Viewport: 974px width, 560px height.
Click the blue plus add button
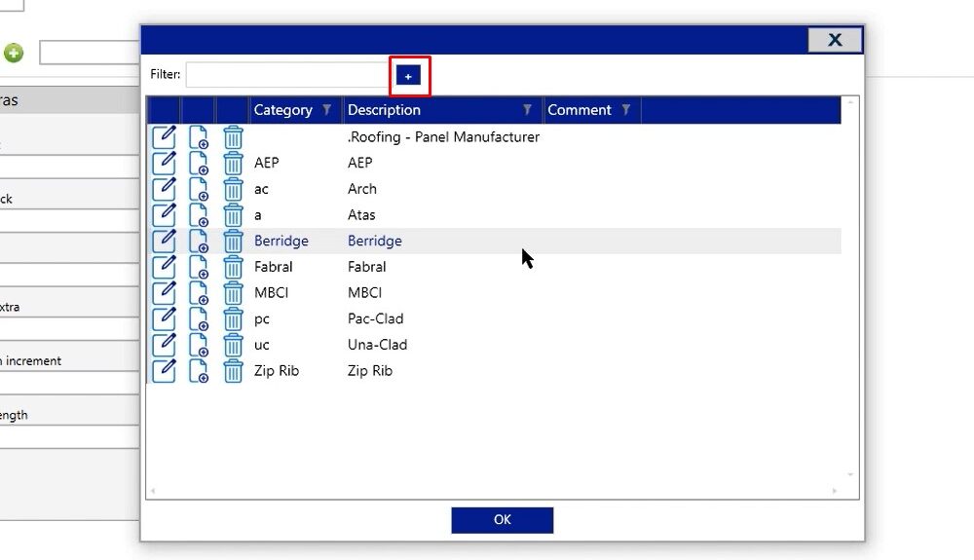pyautogui.click(x=408, y=76)
